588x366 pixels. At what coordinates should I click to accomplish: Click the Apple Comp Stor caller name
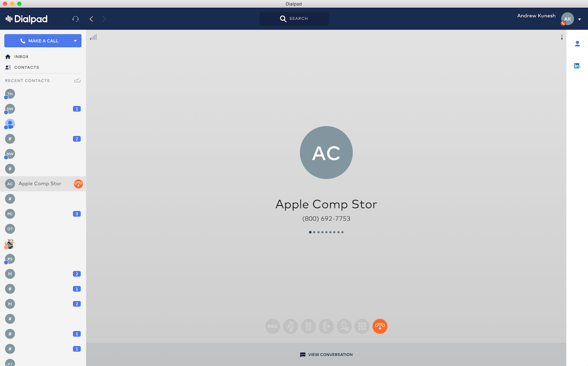click(x=326, y=204)
